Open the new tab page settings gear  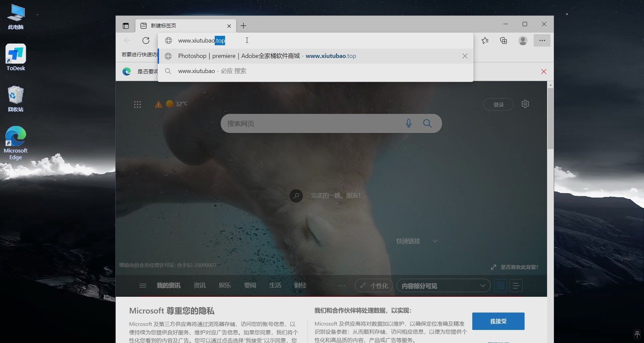click(525, 104)
